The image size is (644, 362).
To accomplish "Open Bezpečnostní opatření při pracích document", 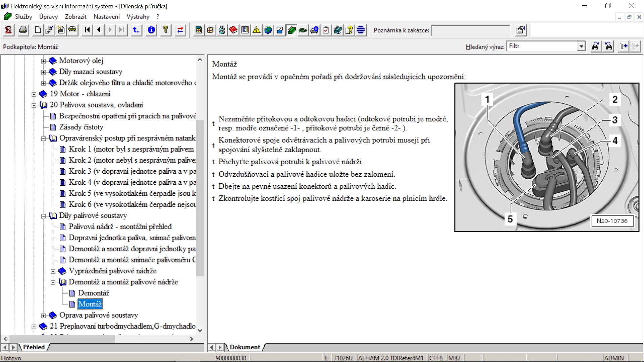I will point(127,116).
